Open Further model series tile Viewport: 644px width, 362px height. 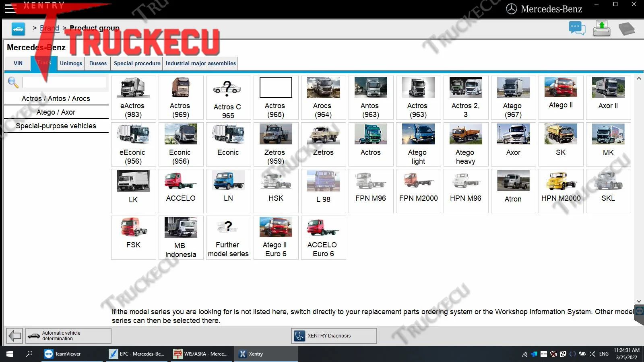pos(228,238)
